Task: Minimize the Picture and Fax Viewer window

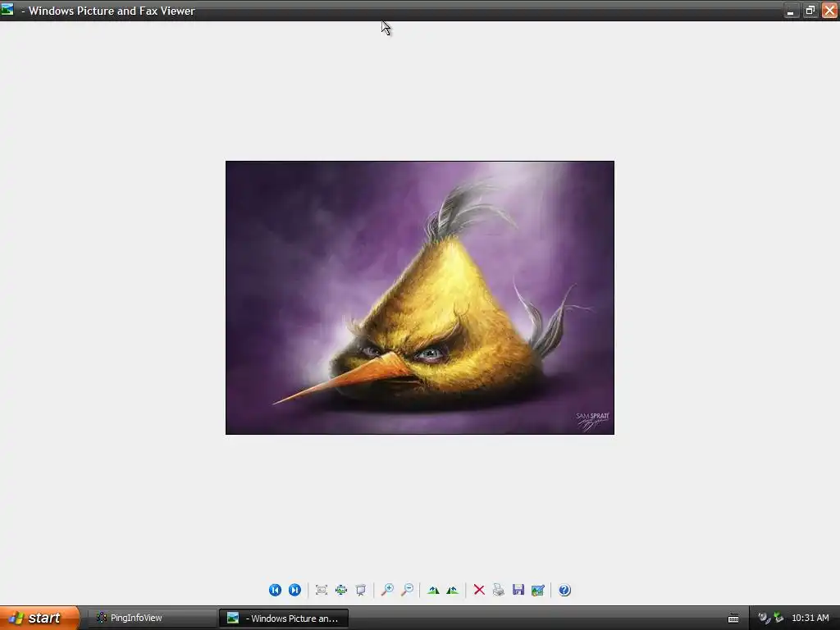Action: point(791,10)
